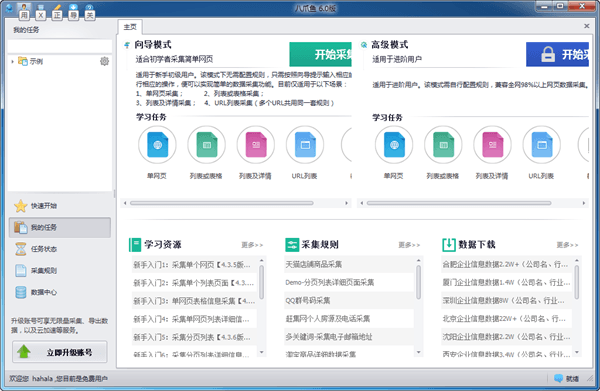Open 采集规则 document item in sidebar

tap(60, 270)
